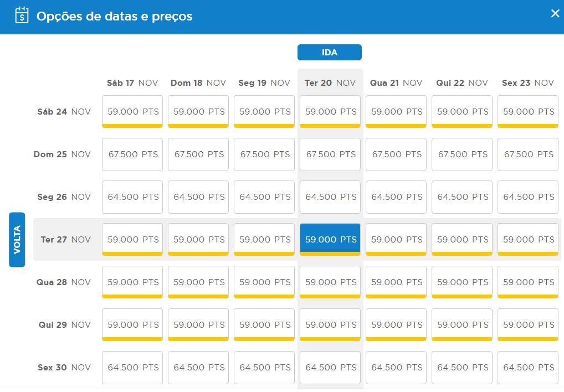Click the Ter 27 NOV row label

click(x=65, y=239)
